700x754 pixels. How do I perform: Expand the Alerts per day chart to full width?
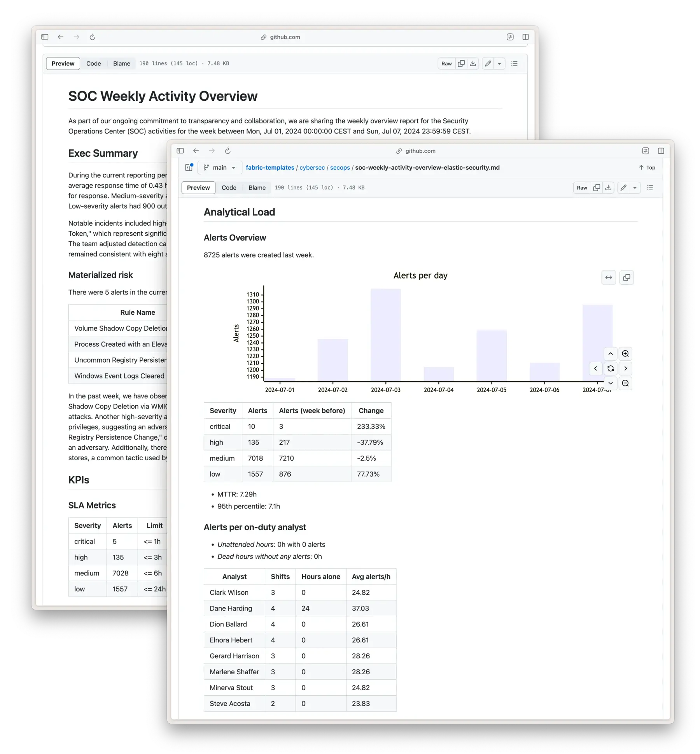609,277
